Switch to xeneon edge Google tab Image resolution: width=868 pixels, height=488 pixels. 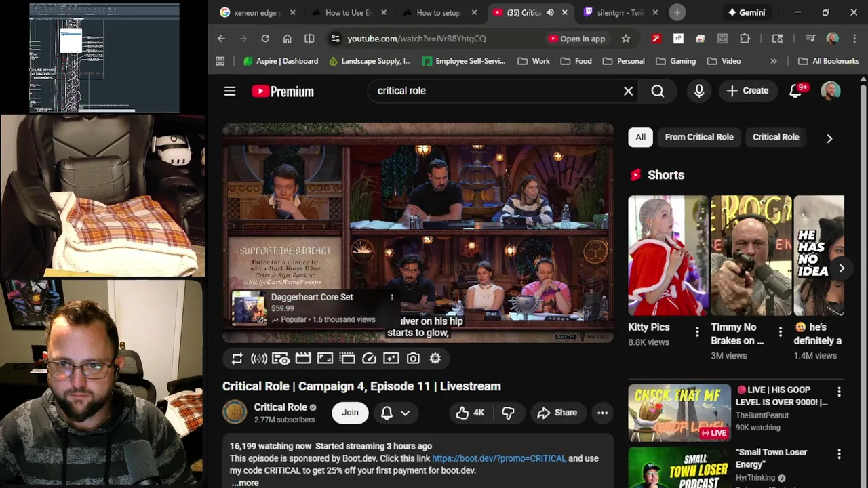point(256,12)
